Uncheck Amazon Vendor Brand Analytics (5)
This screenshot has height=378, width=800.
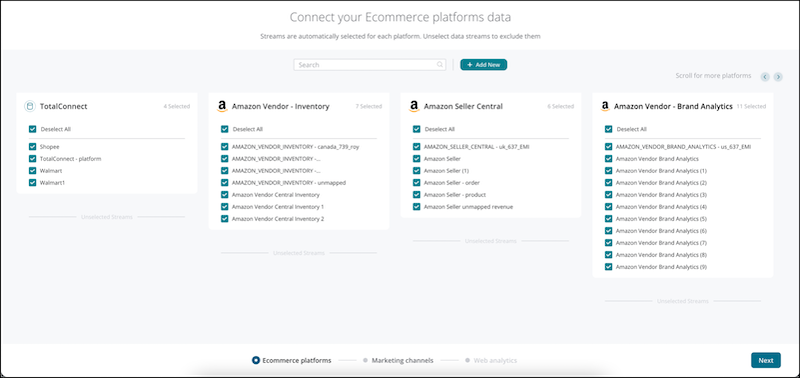point(608,219)
